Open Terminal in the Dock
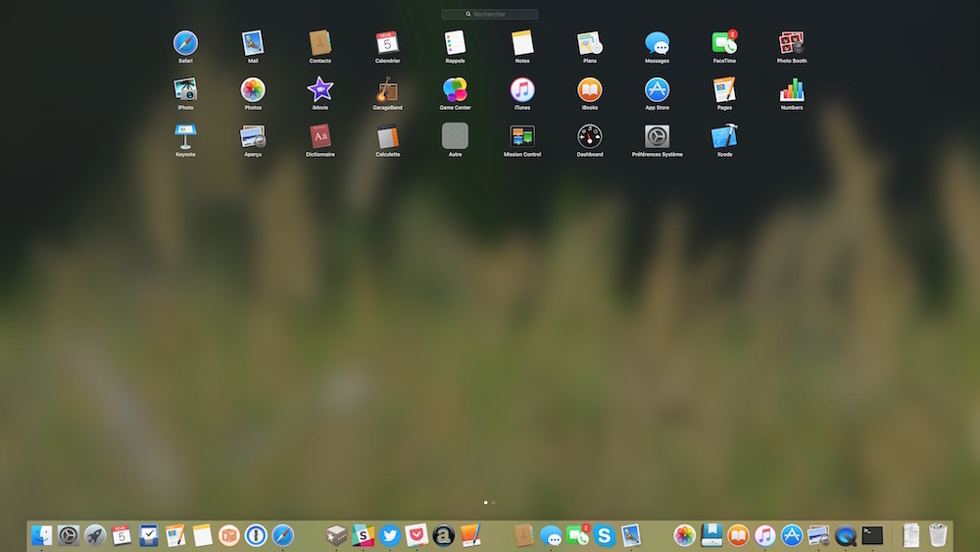The height and width of the screenshot is (552, 980). click(x=872, y=535)
